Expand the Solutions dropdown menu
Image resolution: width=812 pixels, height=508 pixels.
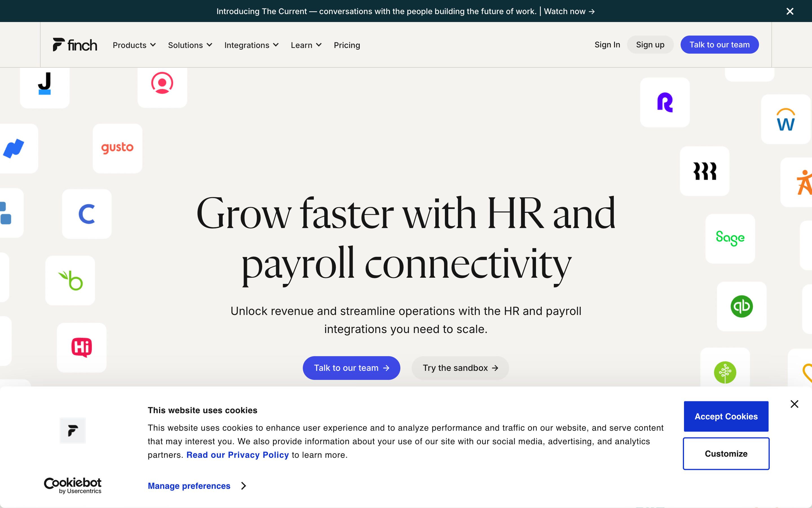tap(190, 45)
